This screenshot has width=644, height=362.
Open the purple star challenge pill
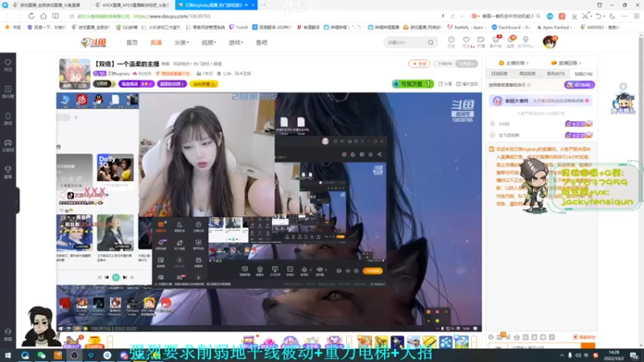(x=136, y=84)
